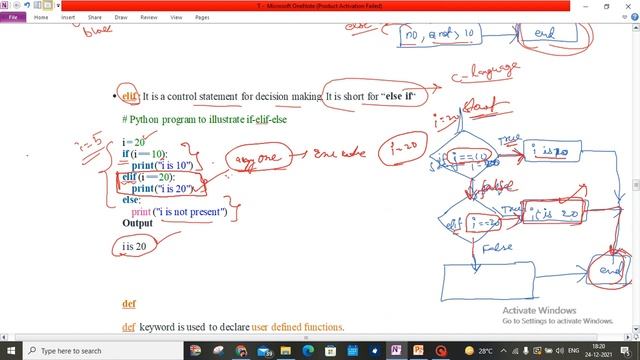Click the 'else:' code line
This screenshot has height=360, width=640.
131,200
